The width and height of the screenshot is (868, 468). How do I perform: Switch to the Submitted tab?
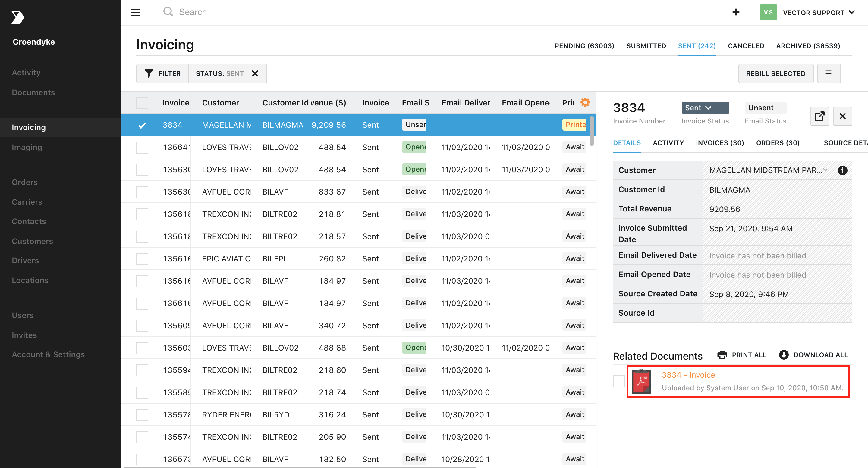click(646, 46)
